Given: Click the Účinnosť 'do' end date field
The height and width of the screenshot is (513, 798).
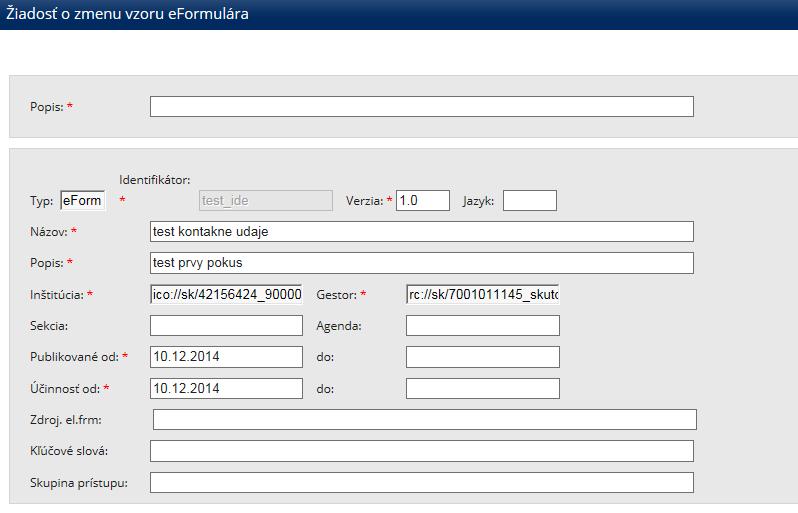Looking at the screenshot, I should (482, 388).
